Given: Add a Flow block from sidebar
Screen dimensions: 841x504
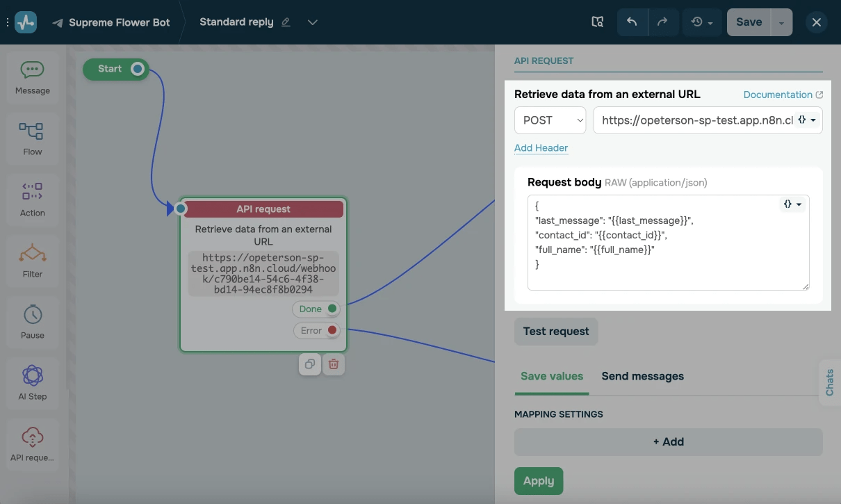Looking at the screenshot, I should pos(33,140).
